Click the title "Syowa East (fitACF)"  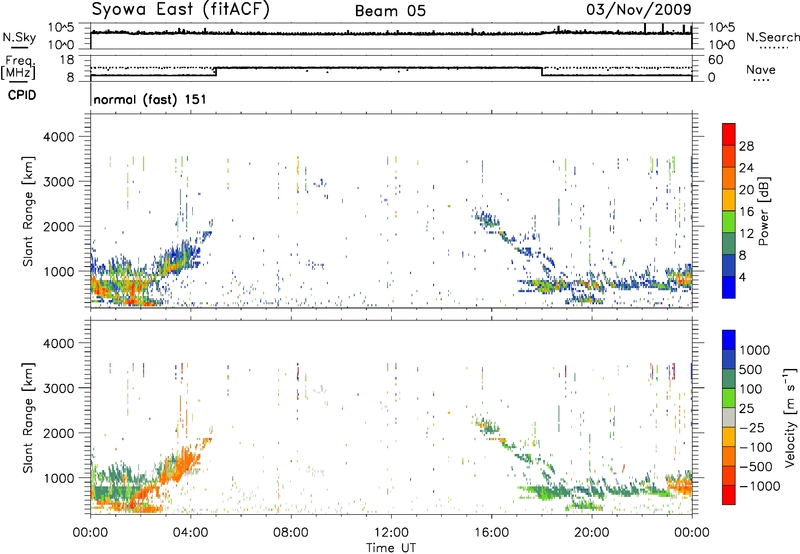(x=181, y=9)
